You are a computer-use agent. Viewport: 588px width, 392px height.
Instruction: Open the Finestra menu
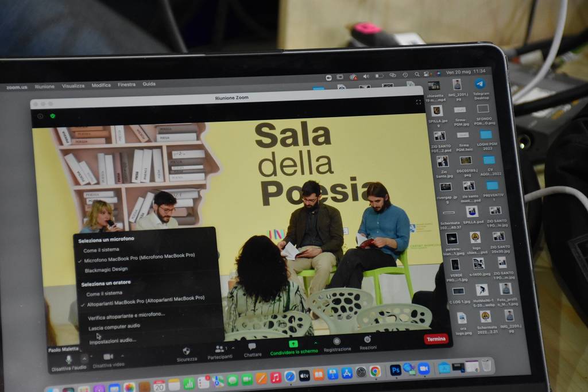[x=126, y=85]
